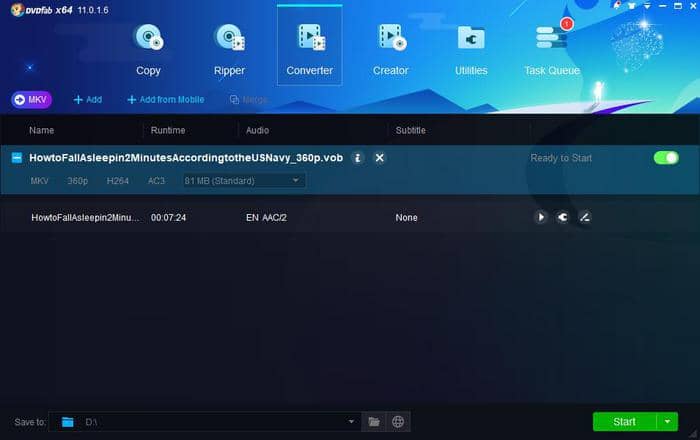The width and height of the screenshot is (700, 440).
Task: Click the globe web upload icon
Action: 397,422
